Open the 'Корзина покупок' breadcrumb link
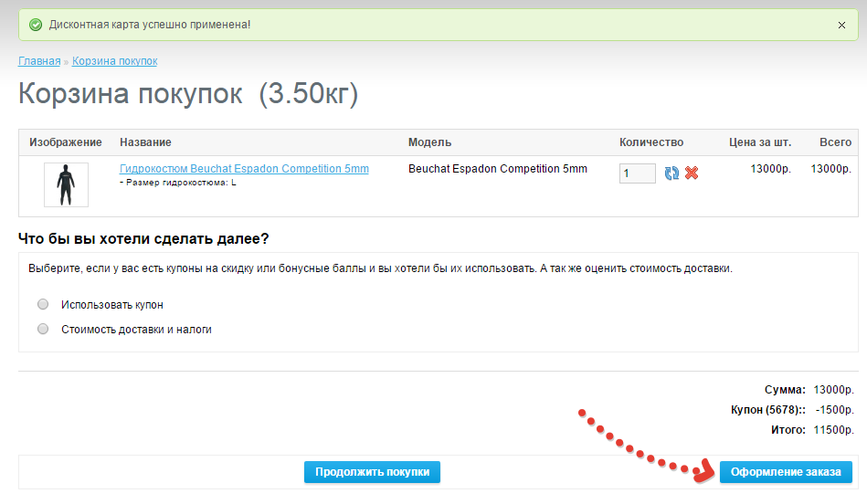Viewport: 867px width, 504px height. (x=115, y=61)
